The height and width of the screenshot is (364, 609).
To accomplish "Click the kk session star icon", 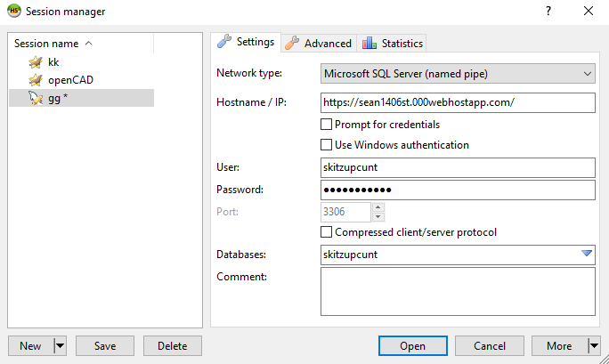I will (36, 62).
